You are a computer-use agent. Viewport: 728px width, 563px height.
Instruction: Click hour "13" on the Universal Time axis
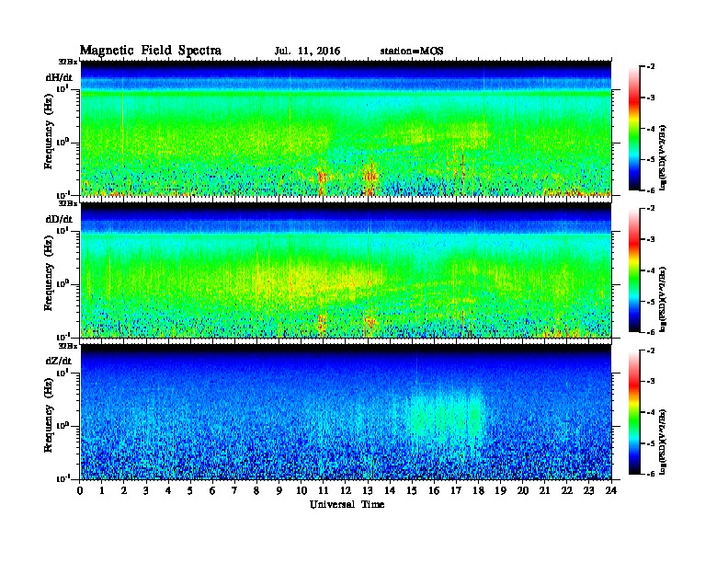click(368, 491)
